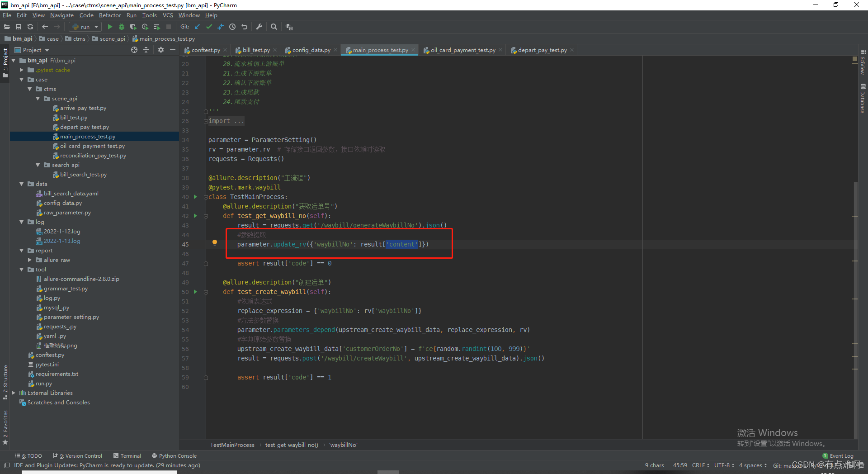Viewport: 868px width, 474px height.
Task: Locate the current file using the Project panel crosshair icon
Action: pos(134,50)
